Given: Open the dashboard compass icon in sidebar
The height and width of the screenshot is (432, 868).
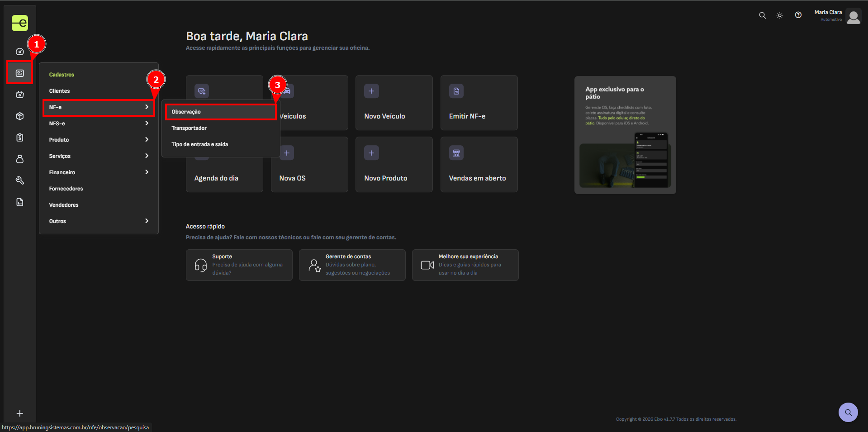Looking at the screenshot, I should (20, 52).
